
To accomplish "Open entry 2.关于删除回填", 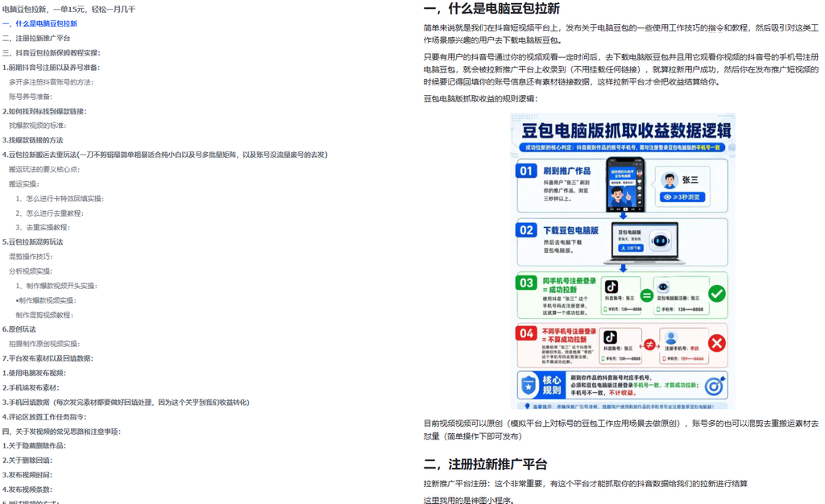I will tap(27, 461).
